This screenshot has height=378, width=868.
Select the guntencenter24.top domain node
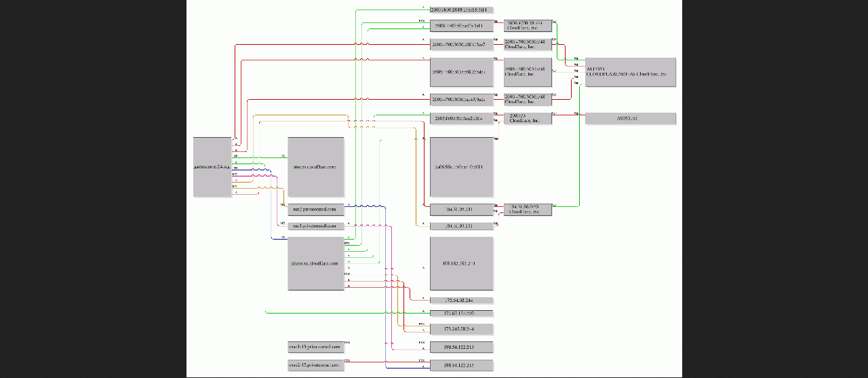212,167
